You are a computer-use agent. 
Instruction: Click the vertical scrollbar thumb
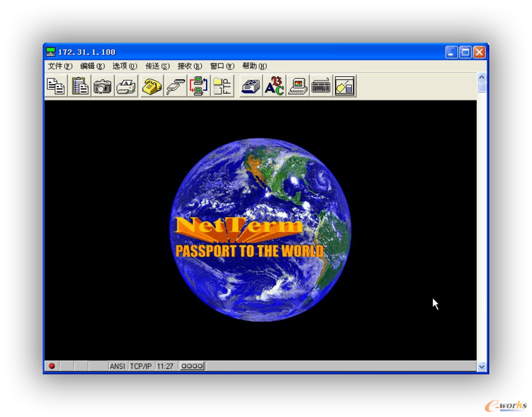point(481,87)
